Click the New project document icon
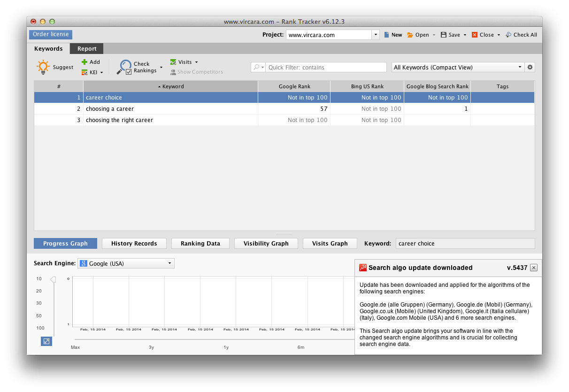Image resolution: width=569 pixels, height=392 pixels. pyautogui.click(x=387, y=35)
